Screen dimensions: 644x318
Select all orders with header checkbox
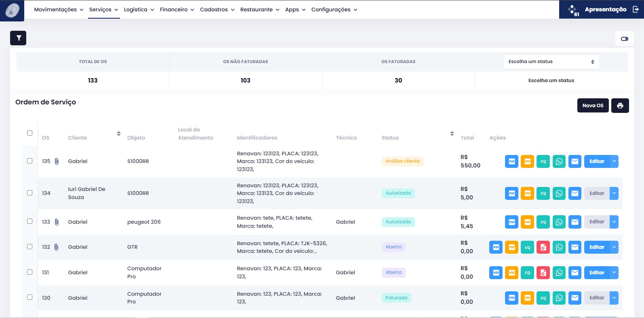tap(29, 133)
